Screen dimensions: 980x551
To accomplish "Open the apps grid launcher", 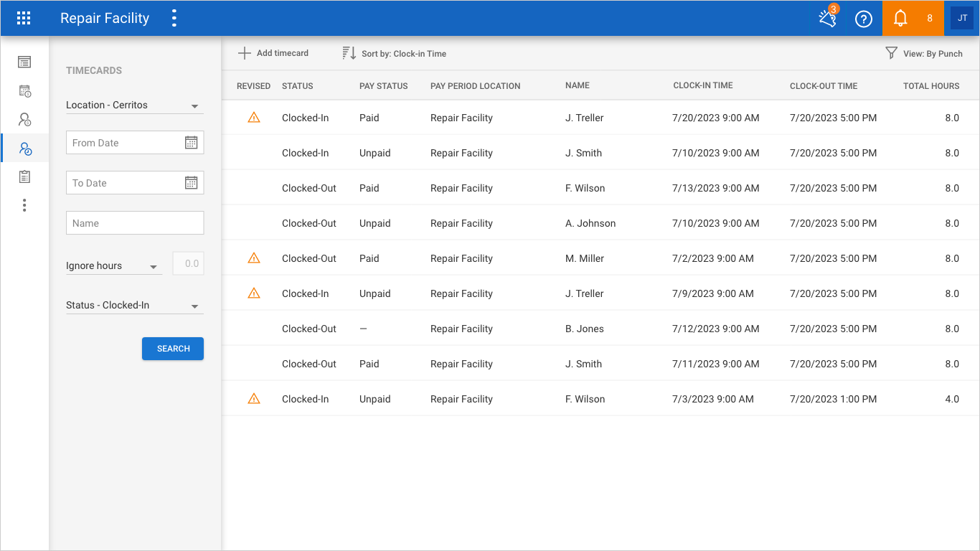I will point(24,19).
